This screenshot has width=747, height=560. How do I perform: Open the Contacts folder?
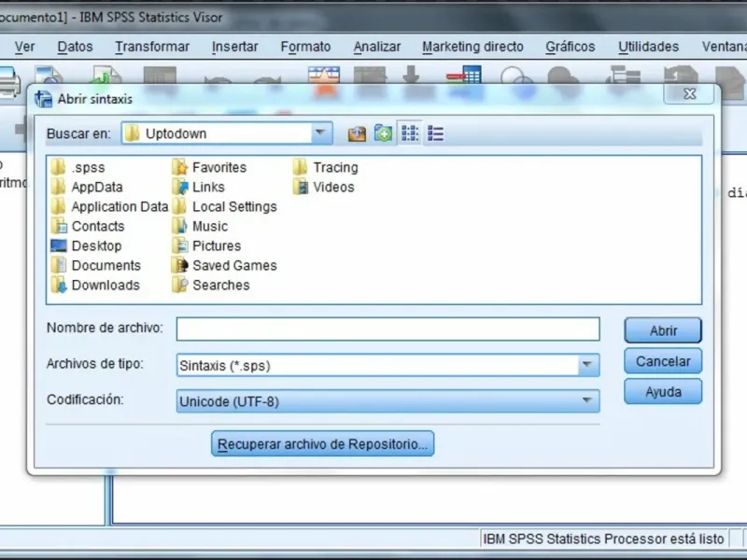click(x=88, y=226)
